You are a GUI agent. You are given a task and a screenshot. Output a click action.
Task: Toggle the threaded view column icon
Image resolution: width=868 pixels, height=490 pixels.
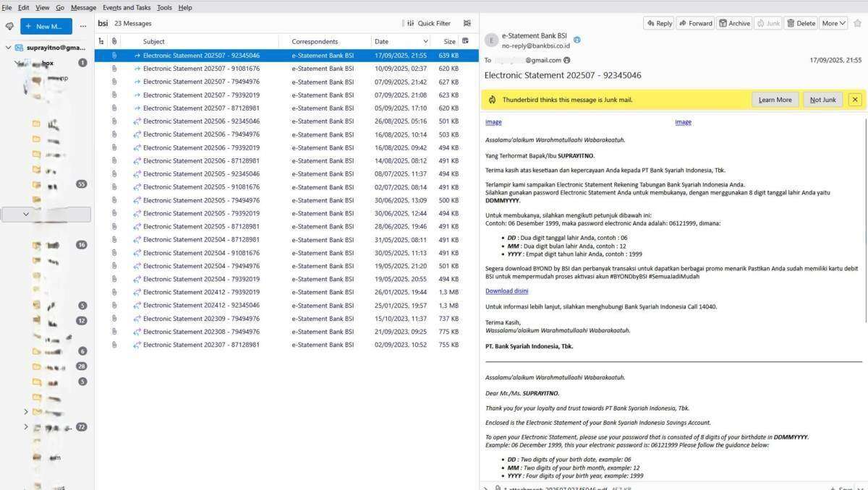101,41
